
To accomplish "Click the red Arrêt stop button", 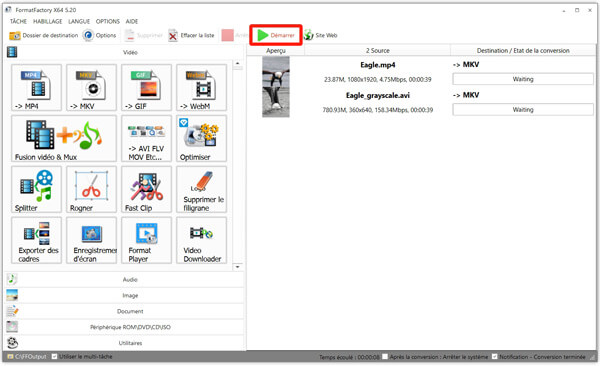I will pyautogui.click(x=234, y=35).
